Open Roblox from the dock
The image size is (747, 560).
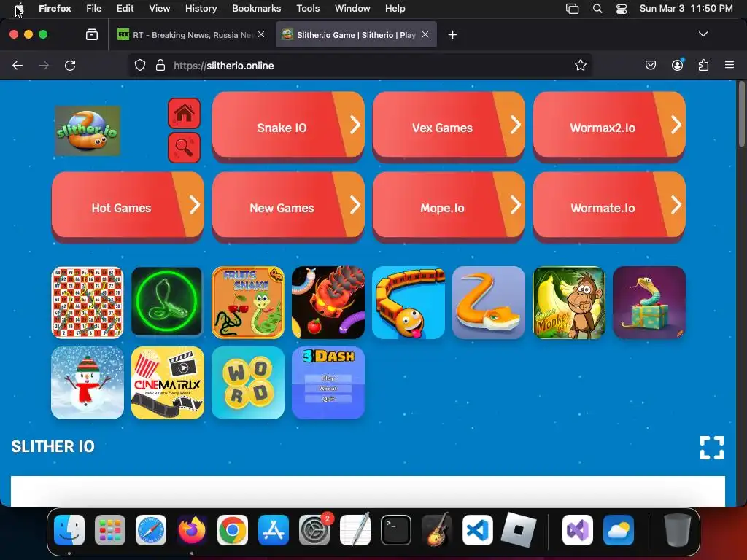coord(519,530)
